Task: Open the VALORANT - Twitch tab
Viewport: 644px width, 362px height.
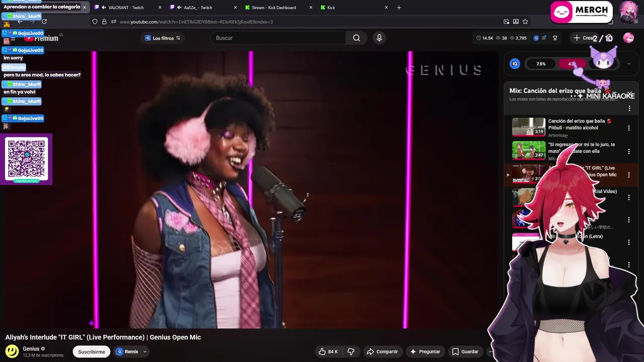Action: pos(128,8)
